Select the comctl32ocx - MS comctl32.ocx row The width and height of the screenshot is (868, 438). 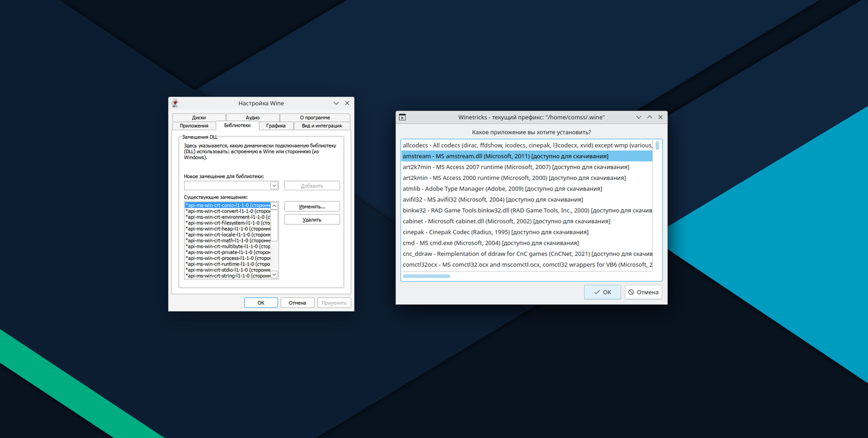(527, 264)
